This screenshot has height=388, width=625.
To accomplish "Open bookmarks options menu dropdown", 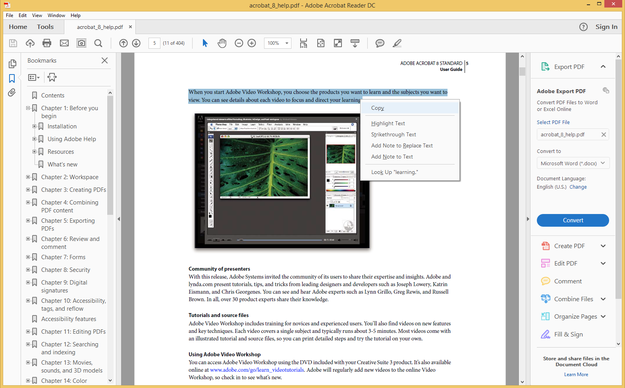I will [34, 77].
